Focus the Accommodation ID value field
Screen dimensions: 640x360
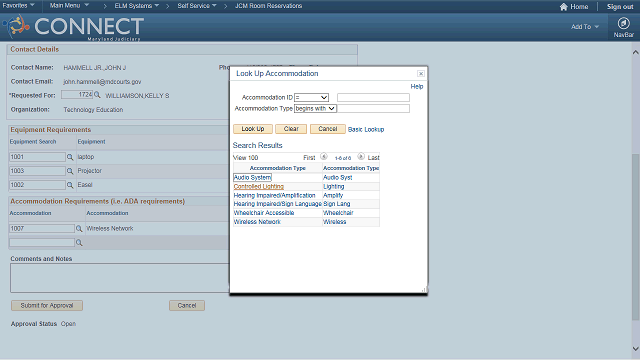373,98
